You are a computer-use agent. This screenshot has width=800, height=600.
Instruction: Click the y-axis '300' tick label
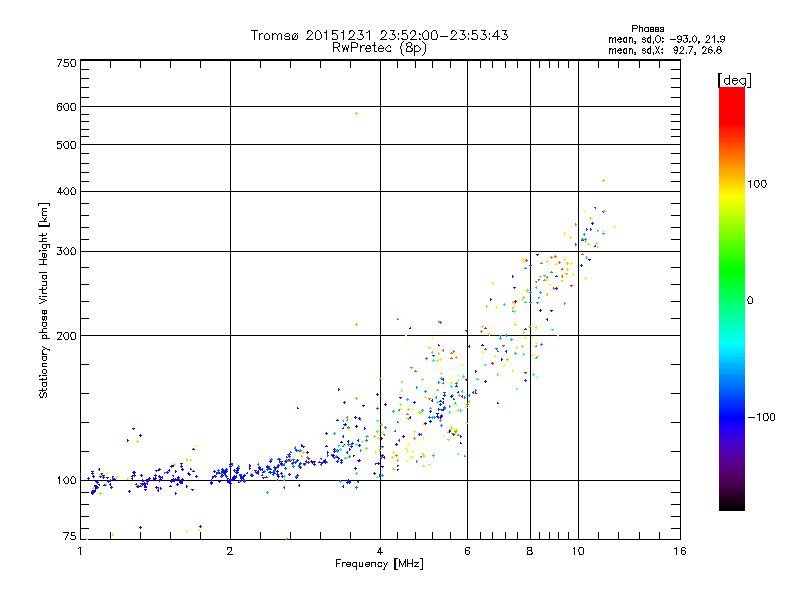point(67,251)
